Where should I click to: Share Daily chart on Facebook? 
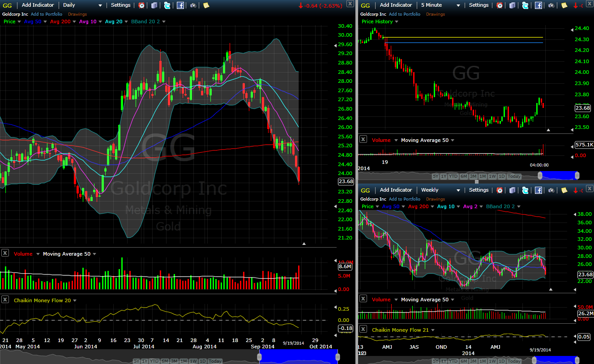tap(180, 5)
